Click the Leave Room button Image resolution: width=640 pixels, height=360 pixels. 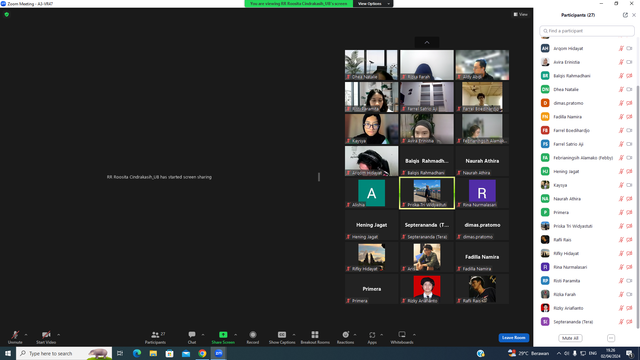tap(513, 338)
